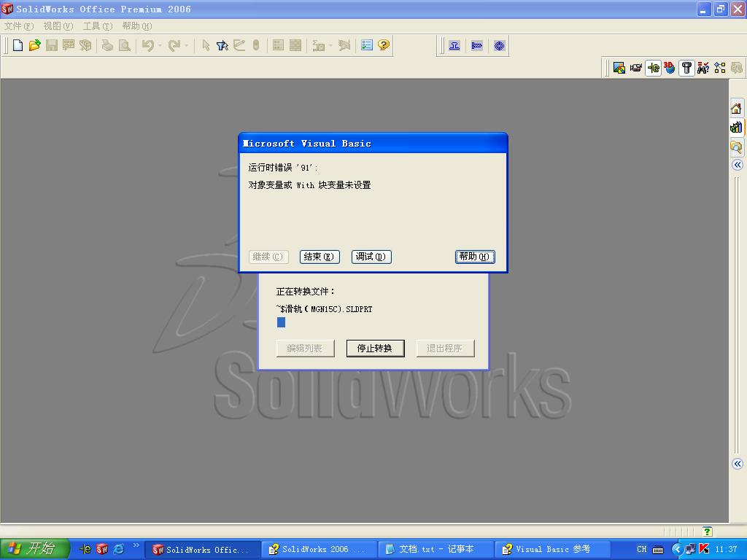Click the CH language indicator in tray
This screenshot has width=747, height=560.
642,549
